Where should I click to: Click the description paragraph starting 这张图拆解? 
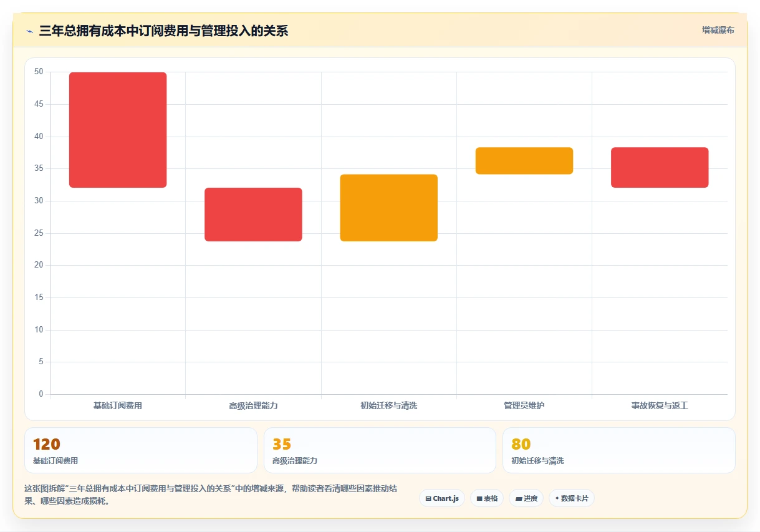pos(210,495)
